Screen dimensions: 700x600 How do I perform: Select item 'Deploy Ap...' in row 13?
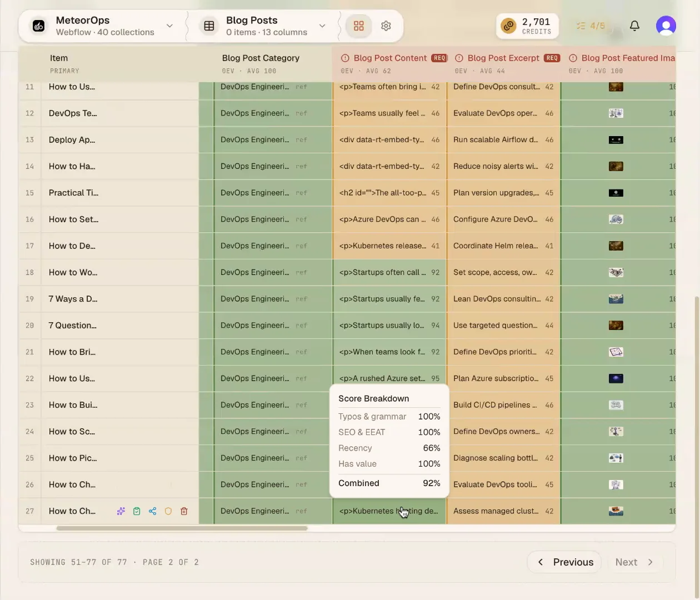pyautogui.click(x=72, y=140)
